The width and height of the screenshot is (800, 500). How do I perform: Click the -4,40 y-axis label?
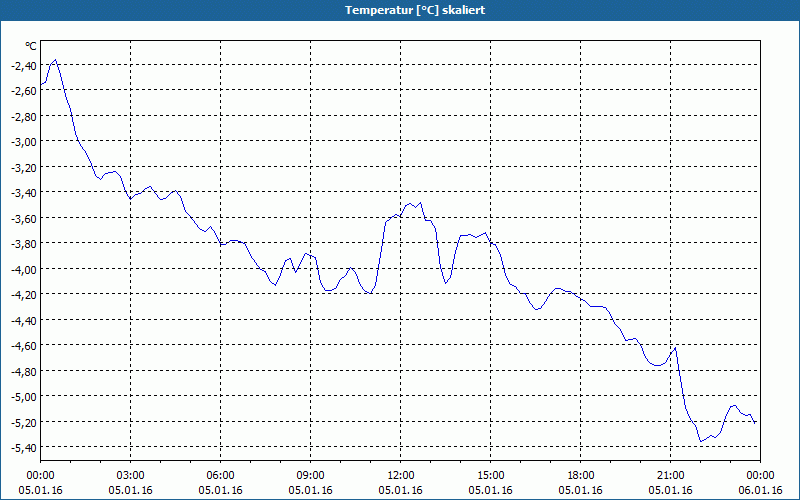click(x=23, y=320)
